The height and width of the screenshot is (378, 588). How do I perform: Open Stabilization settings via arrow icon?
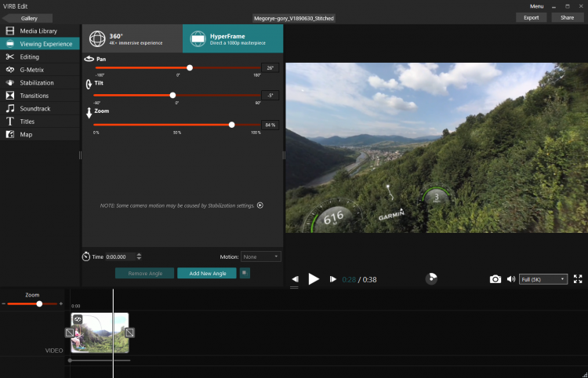click(x=260, y=205)
